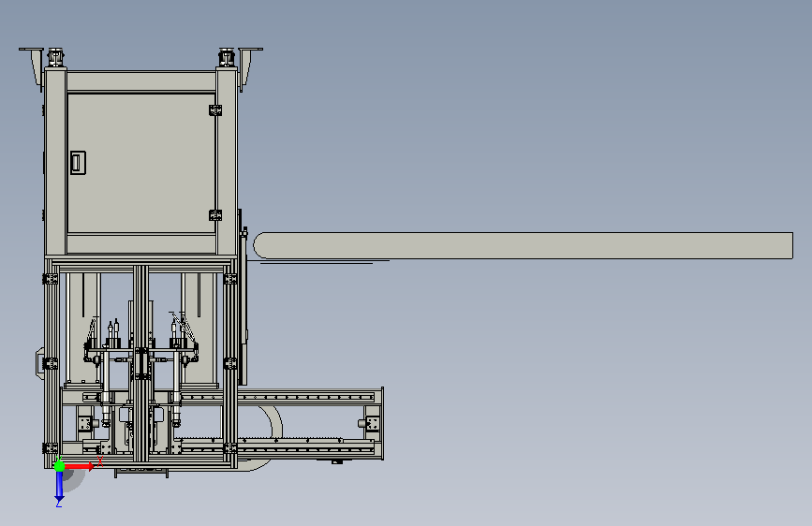The width and height of the screenshot is (812, 526).
Task: Click the blue Z axis arrow
Action: point(59,487)
